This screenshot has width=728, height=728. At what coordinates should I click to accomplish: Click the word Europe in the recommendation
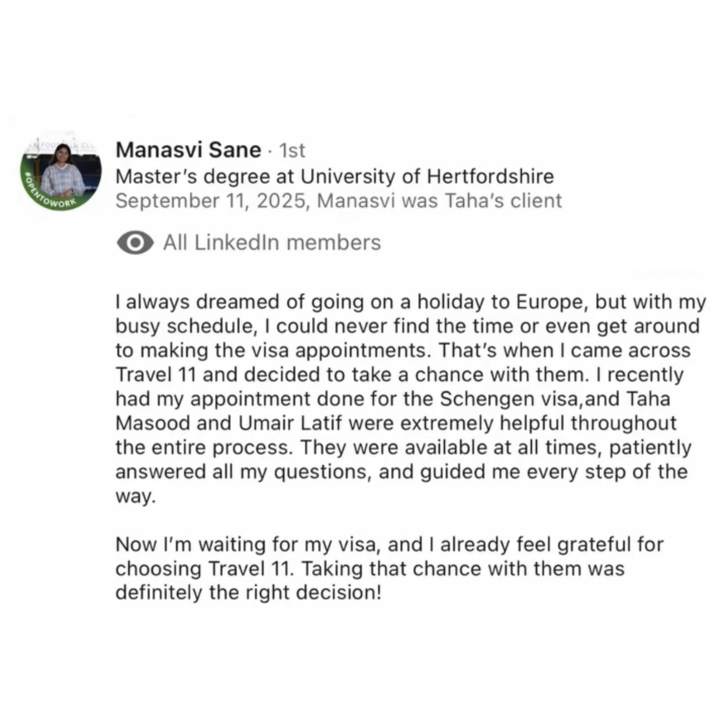point(549,302)
